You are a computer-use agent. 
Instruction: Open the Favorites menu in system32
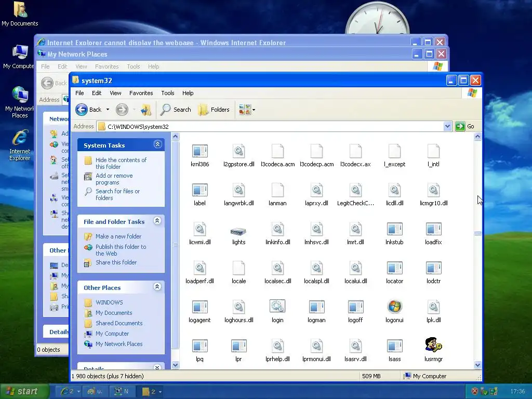pyautogui.click(x=141, y=93)
